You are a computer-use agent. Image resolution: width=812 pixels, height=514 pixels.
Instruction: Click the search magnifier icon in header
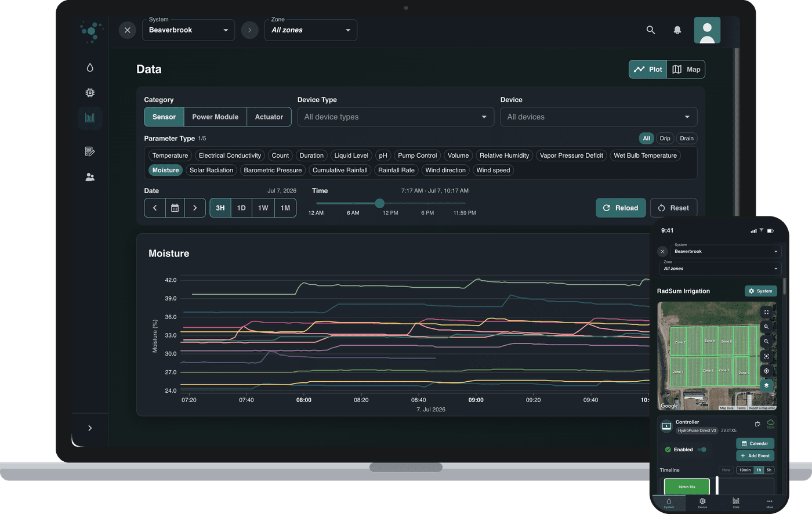[x=651, y=30]
